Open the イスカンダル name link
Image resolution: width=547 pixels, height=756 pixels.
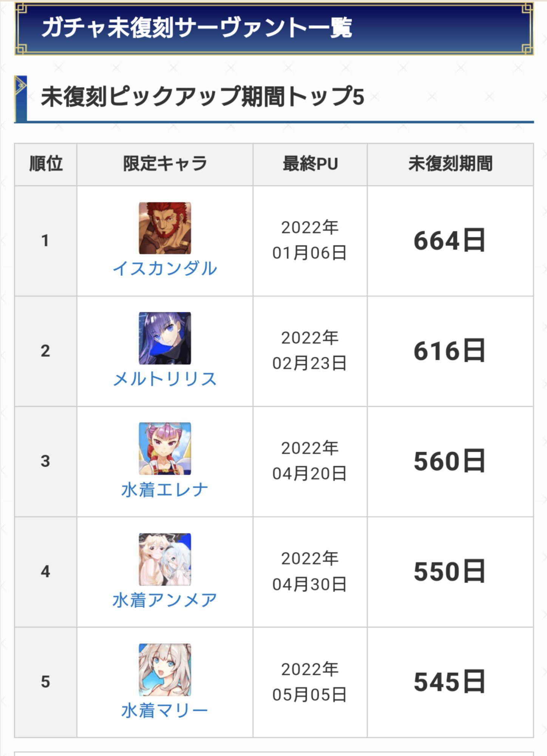click(x=165, y=269)
